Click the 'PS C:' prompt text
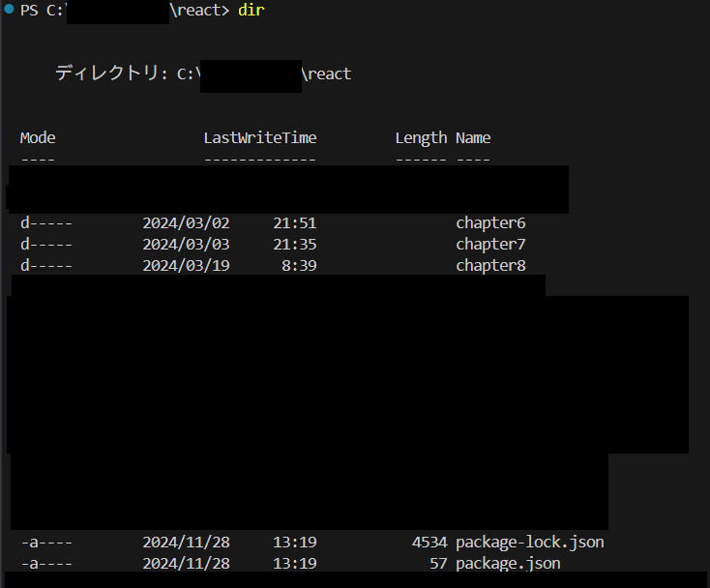 pos(41,10)
